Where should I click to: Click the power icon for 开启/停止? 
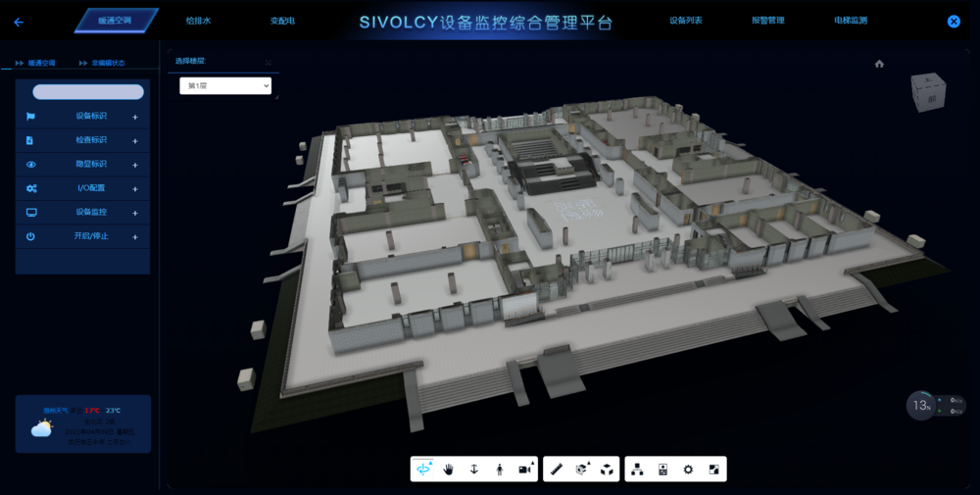(30, 236)
